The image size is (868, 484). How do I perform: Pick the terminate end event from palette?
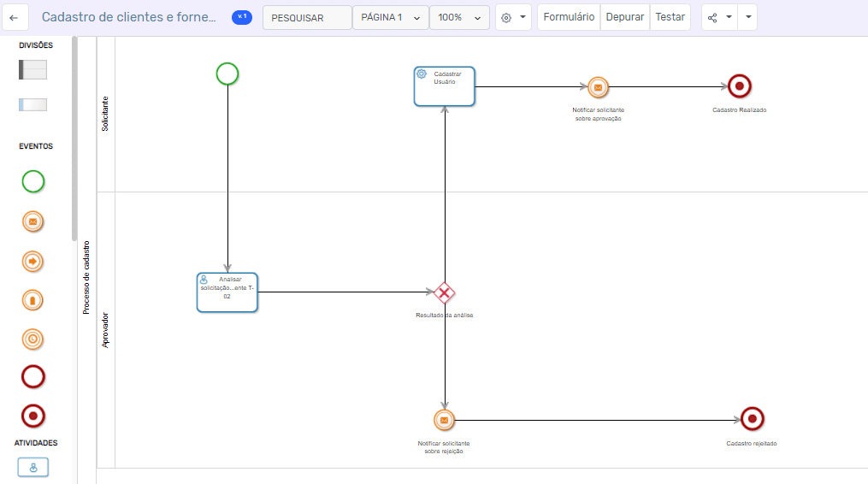click(32, 416)
